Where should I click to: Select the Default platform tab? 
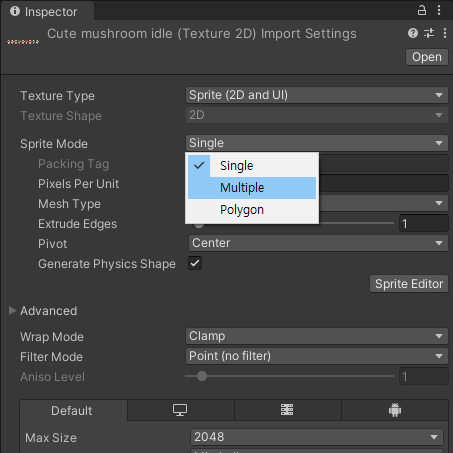tap(73, 410)
